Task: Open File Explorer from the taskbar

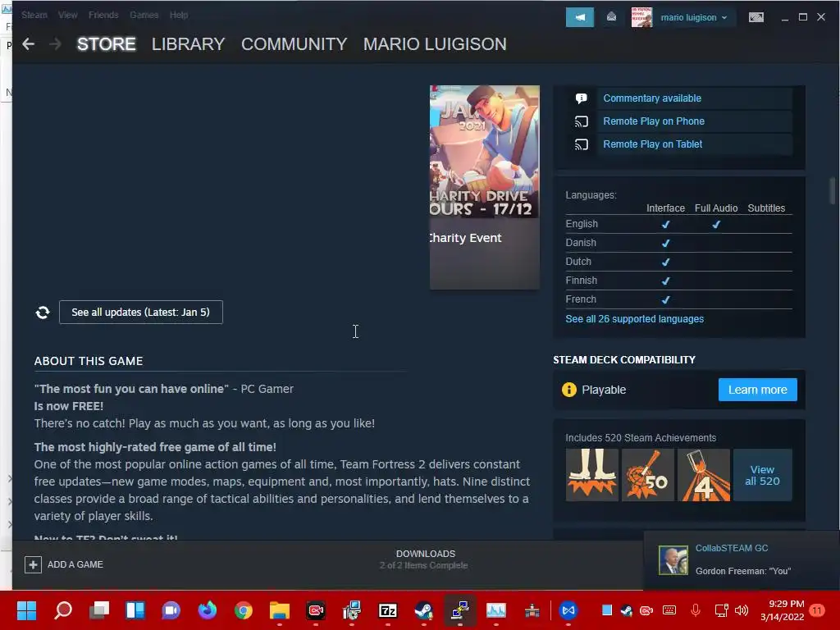Action: coord(279,610)
